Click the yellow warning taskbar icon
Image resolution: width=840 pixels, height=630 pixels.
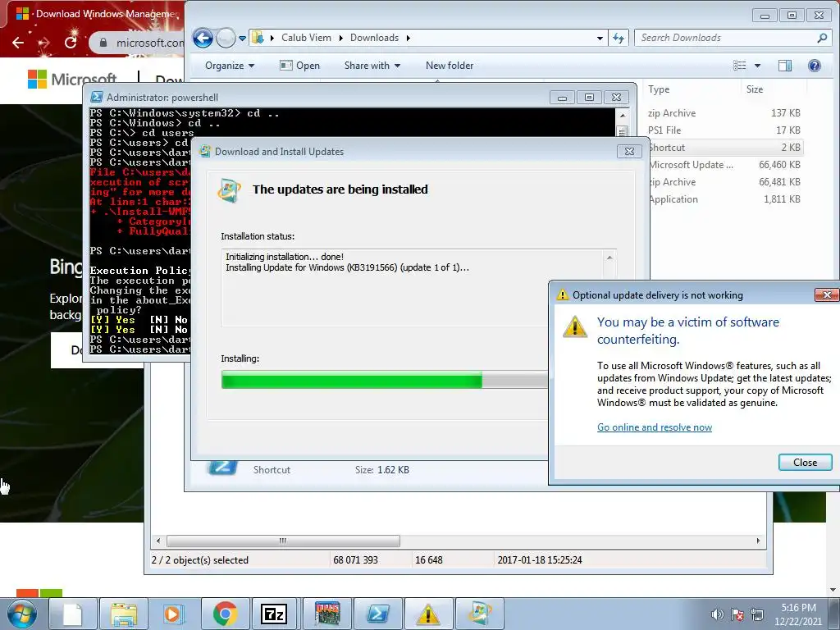[x=428, y=614]
